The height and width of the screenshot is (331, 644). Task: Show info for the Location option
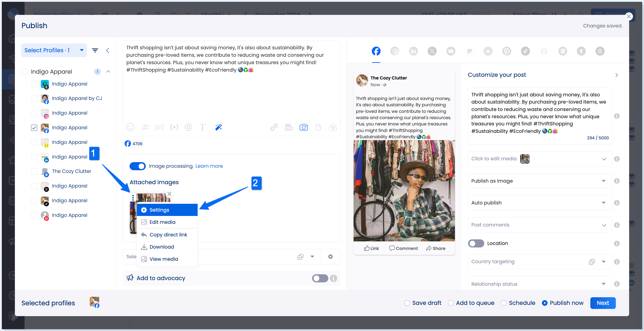click(617, 243)
